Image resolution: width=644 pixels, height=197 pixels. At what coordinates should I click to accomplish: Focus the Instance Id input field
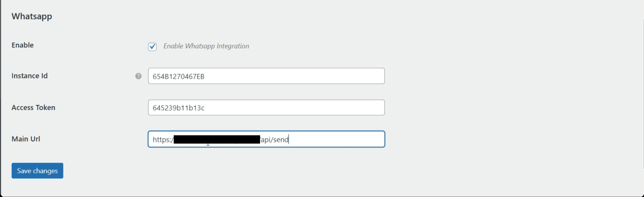pos(266,76)
